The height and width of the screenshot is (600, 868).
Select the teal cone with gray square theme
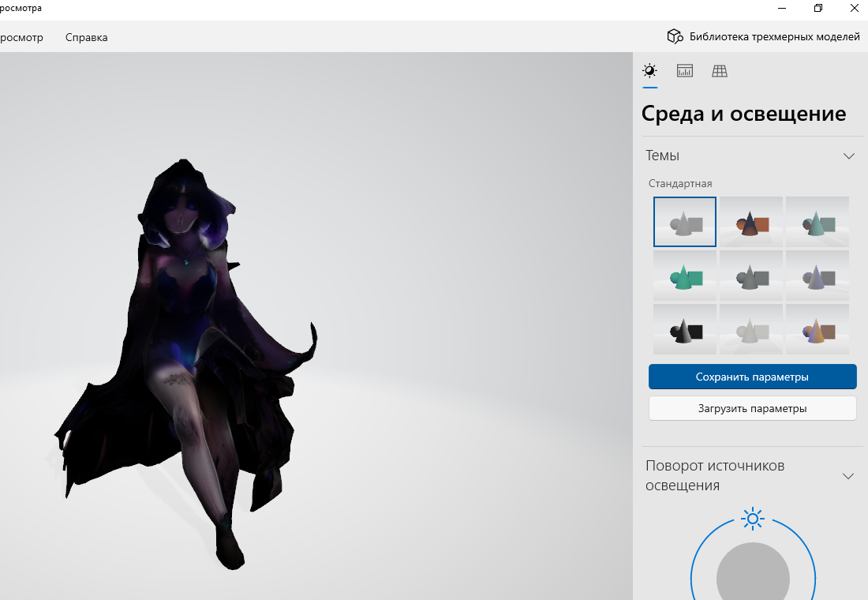click(x=817, y=222)
